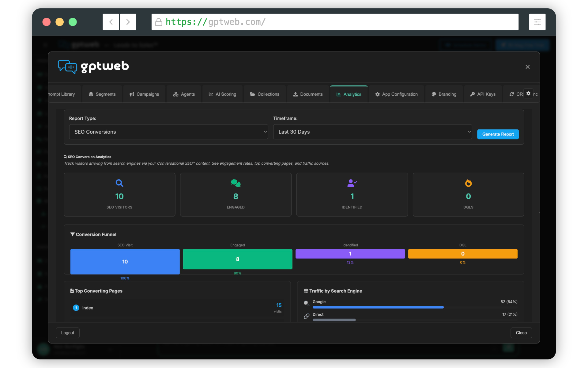
Task: Click the DQLs flame icon
Action: [x=468, y=183]
